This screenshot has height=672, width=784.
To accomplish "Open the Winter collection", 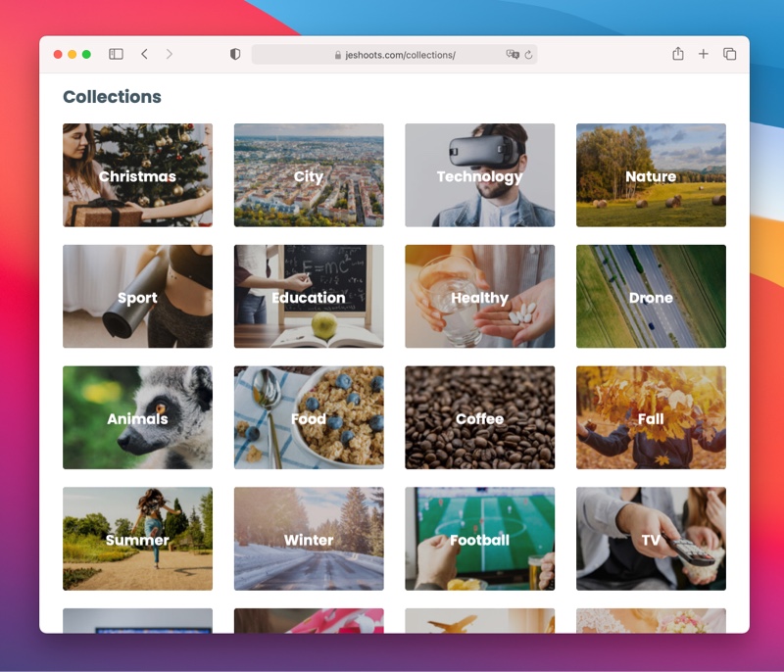I will point(309,539).
